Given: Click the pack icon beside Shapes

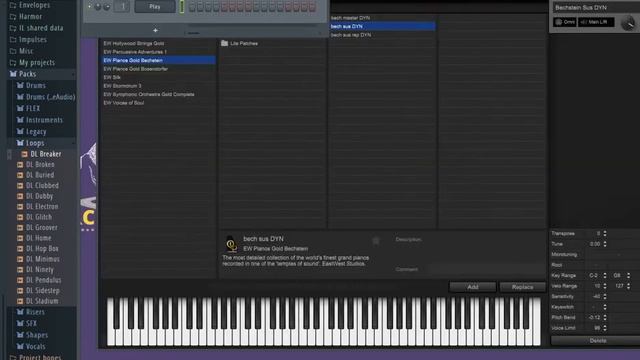Looking at the screenshot, I should 20,335.
